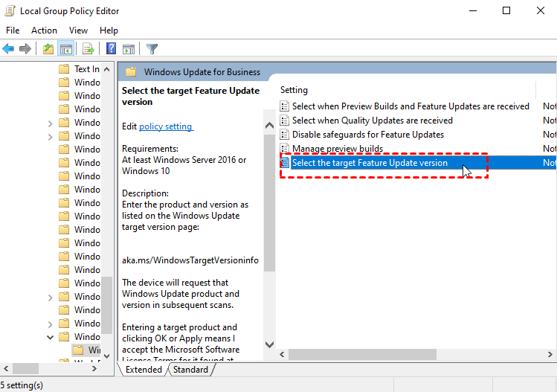The height and width of the screenshot is (392, 557).
Task: Select 'Select when Quality Updates are received' policy
Action: (x=373, y=120)
